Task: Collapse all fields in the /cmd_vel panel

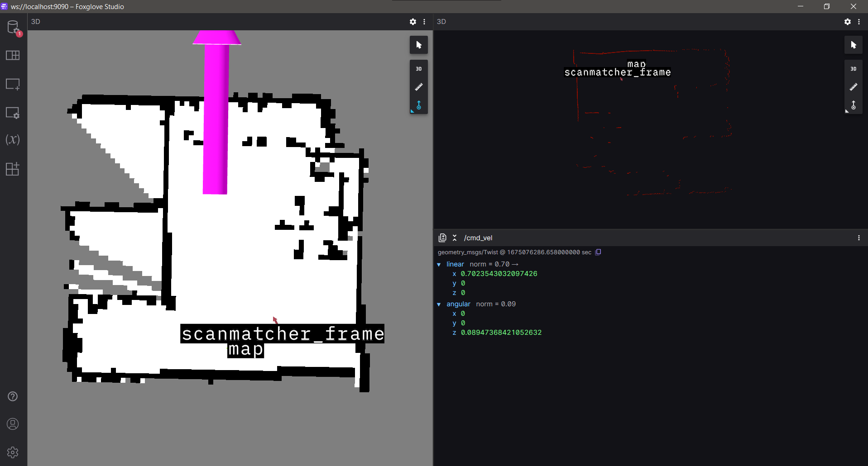Action: 455,238
